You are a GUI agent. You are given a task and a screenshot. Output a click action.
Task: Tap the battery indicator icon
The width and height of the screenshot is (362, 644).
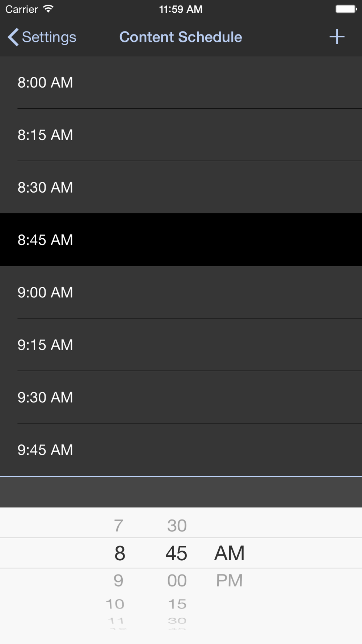pos(346,9)
